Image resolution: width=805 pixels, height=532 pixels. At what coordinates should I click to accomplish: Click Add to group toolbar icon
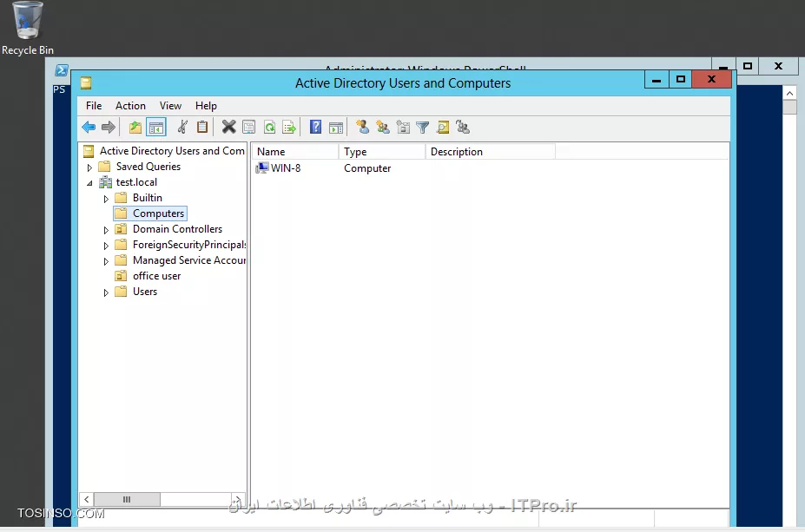463,127
